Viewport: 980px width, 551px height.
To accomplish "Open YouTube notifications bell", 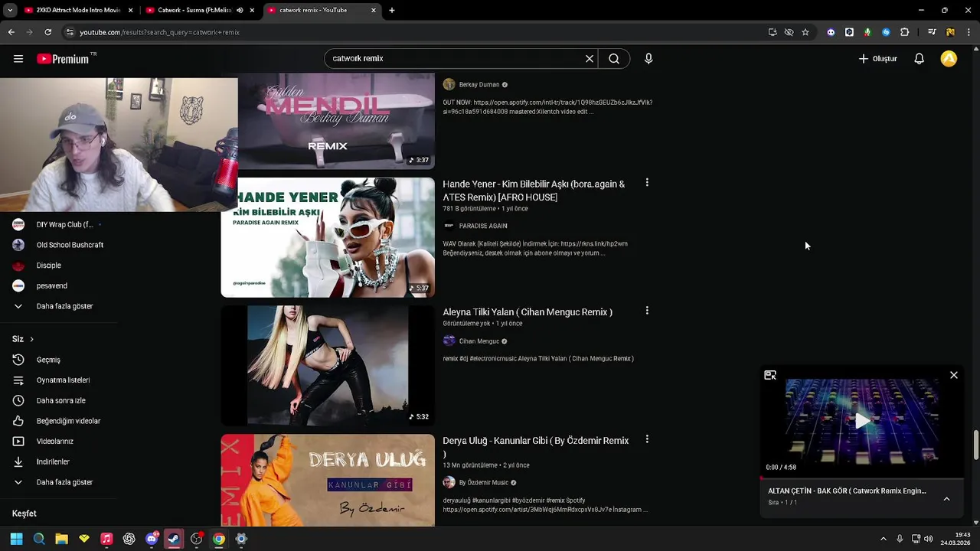I will coord(920,59).
